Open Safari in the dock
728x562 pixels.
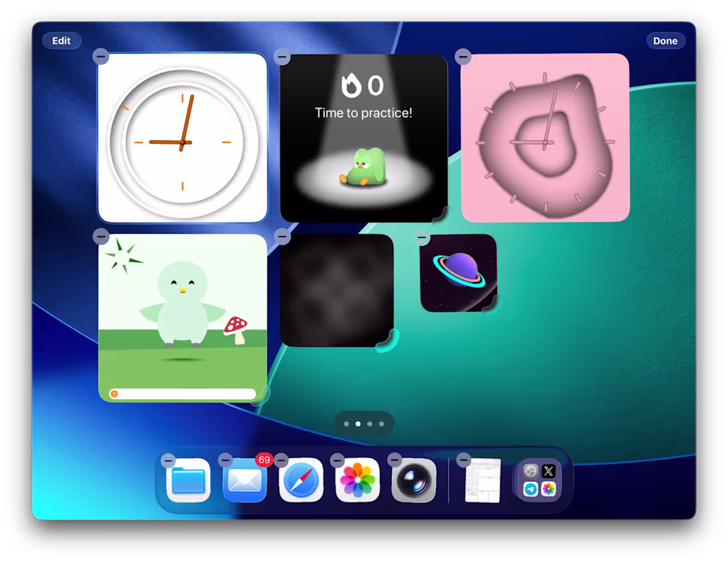(x=301, y=481)
